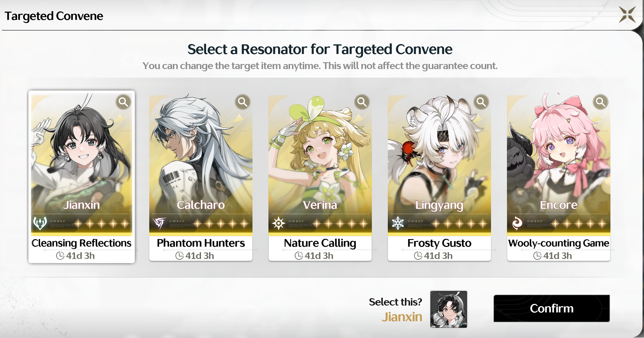
Task: Click the Spectro sun icon on Verina's card
Action: (x=279, y=223)
